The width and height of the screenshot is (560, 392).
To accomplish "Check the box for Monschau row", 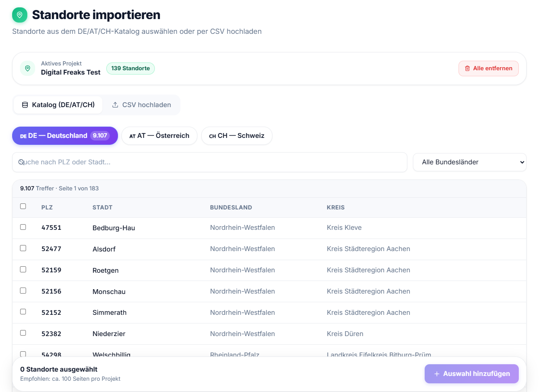I will tap(23, 291).
